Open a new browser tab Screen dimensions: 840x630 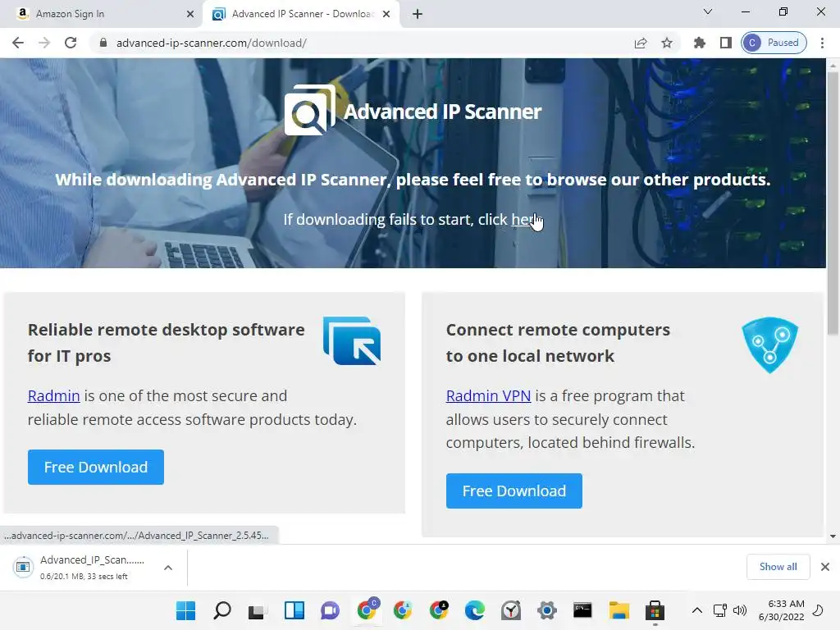(418, 14)
